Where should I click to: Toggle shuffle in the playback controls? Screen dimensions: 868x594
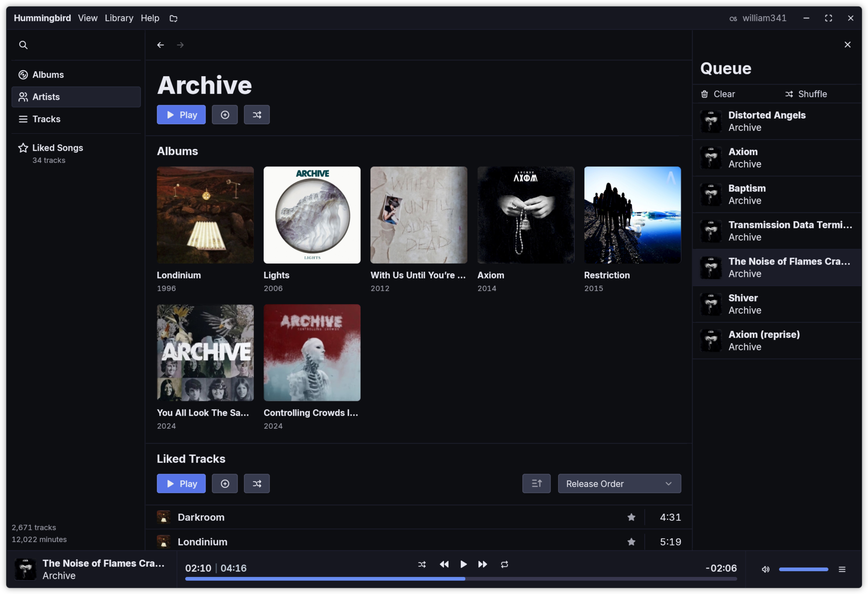coord(422,564)
